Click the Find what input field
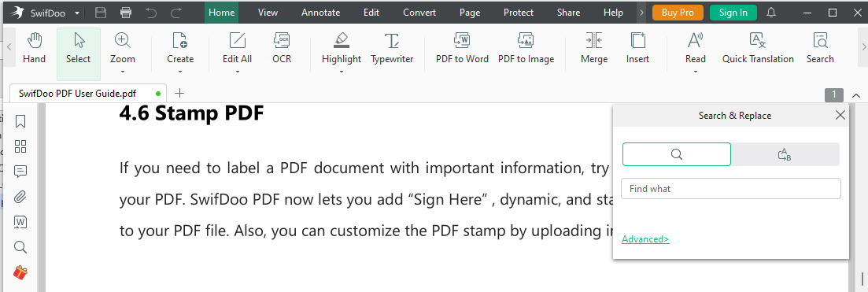Viewport: 868px width, 292px height. 731,188
